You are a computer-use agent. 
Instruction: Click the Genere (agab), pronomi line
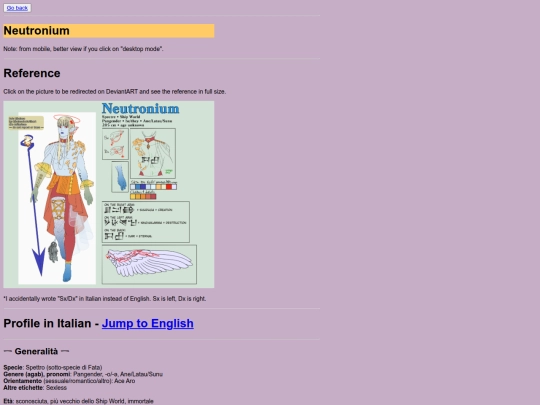point(83,374)
